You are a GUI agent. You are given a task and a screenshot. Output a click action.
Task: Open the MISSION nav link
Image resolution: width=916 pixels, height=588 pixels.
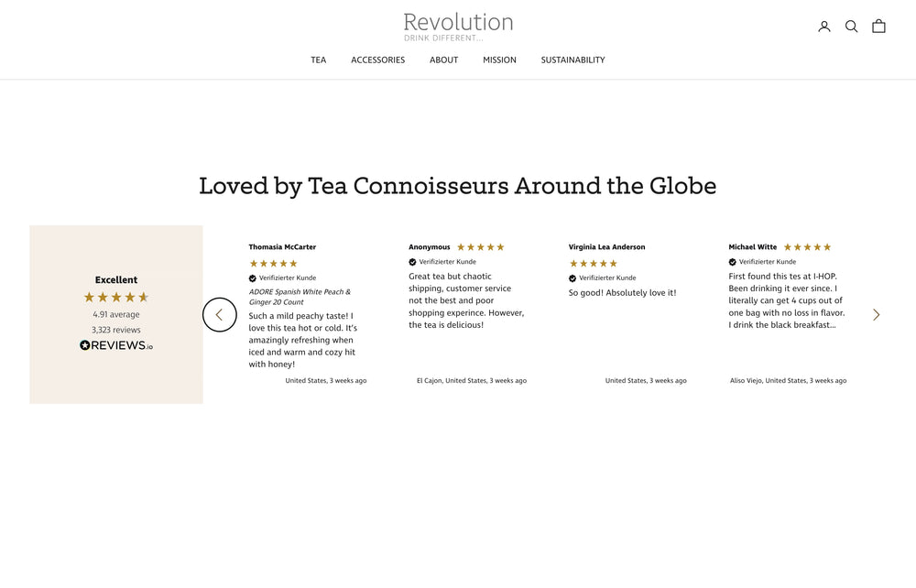click(499, 60)
